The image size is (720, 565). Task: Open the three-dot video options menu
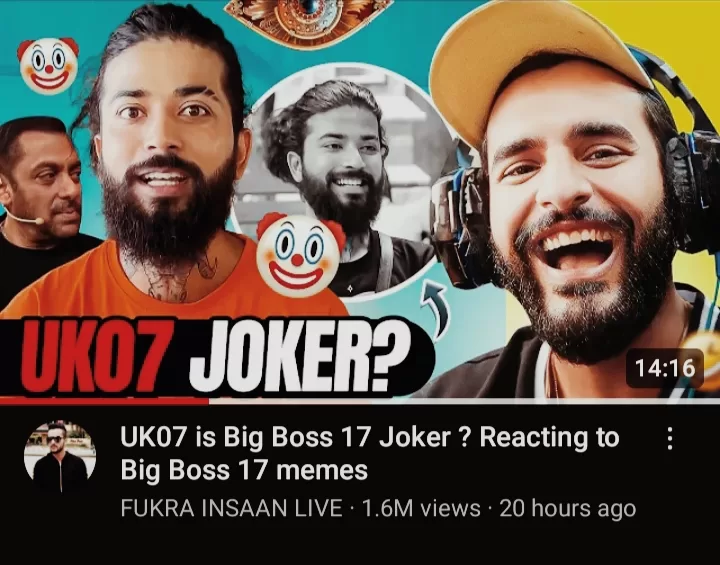click(x=670, y=438)
